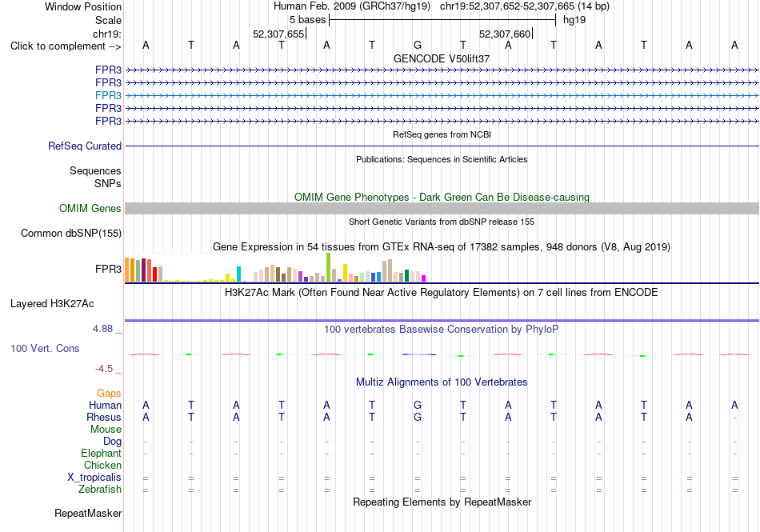
Task: Click the Chicken species label
Action: pos(102,465)
